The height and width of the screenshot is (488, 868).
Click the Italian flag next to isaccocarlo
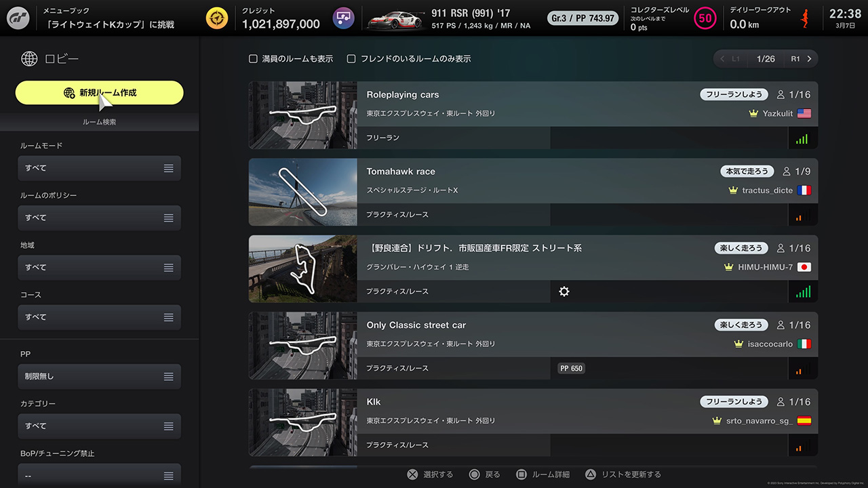(x=804, y=344)
